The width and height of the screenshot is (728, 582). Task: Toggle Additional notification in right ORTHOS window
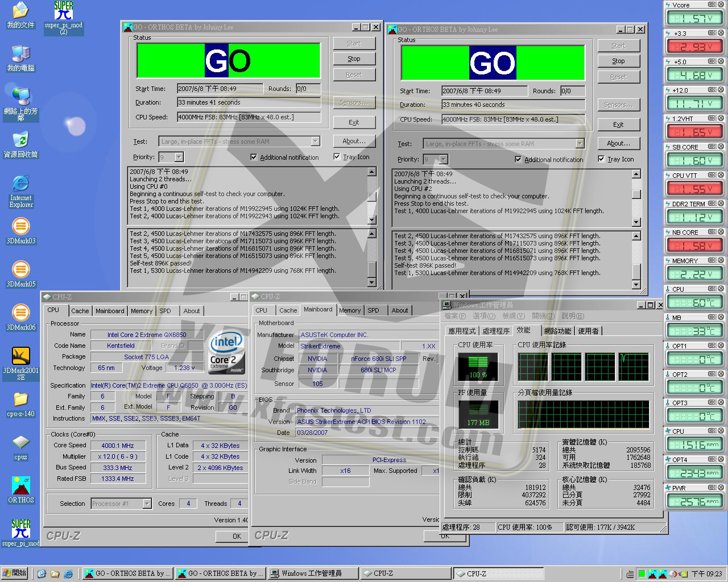tap(549, 160)
